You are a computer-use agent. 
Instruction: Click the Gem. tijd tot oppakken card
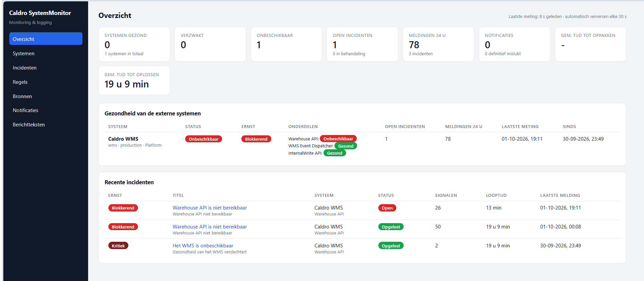pyautogui.click(x=590, y=44)
